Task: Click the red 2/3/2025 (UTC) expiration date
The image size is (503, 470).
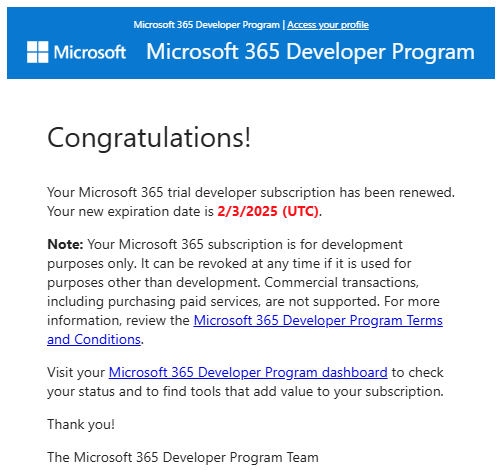Action: pos(268,211)
